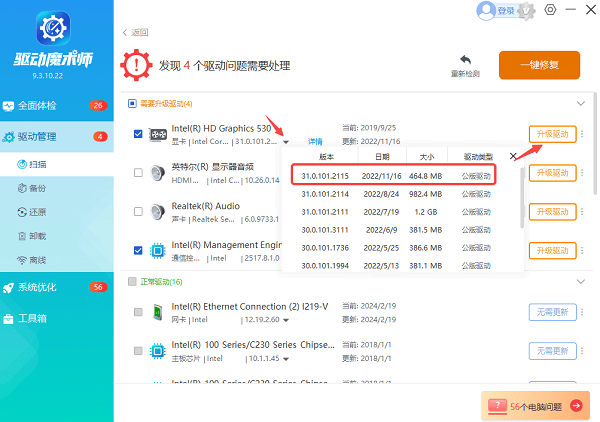
Task: Click 升级驱动 for Intel Management Engine
Action: 552,251
